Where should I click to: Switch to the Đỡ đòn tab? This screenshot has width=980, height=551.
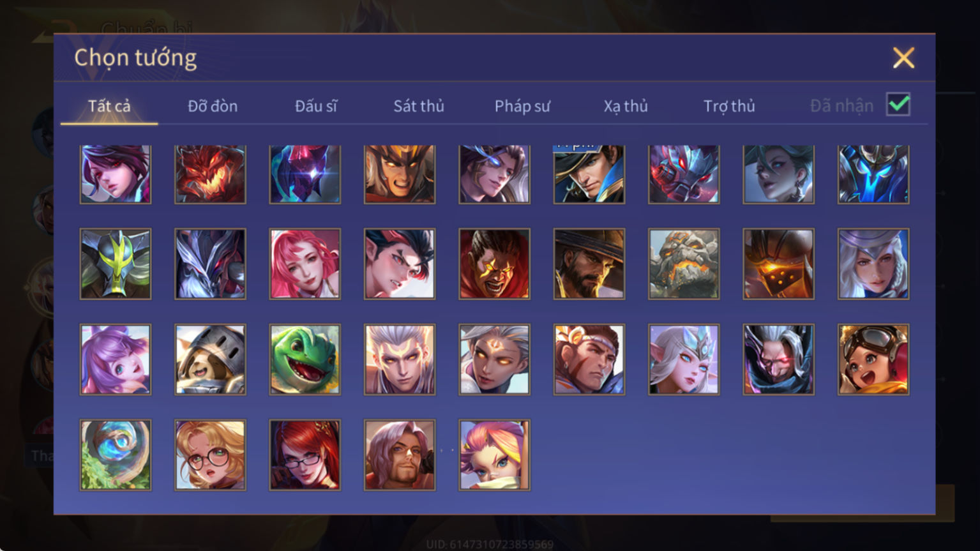coord(213,106)
